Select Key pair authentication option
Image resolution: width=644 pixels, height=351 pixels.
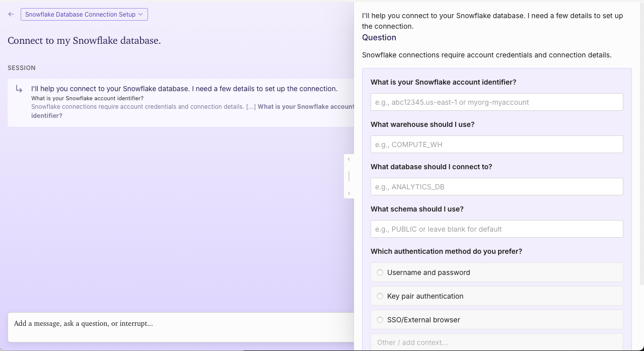click(x=497, y=296)
